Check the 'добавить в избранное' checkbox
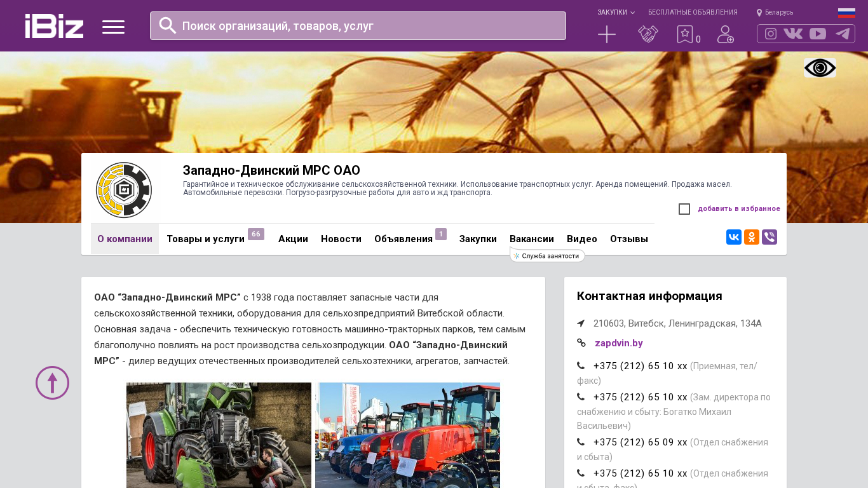868x488 pixels. tap(684, 209)
